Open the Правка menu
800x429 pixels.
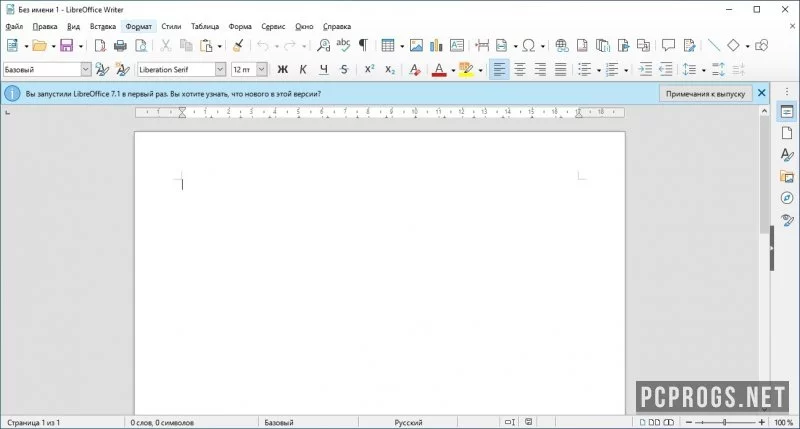tap(45, 27)
